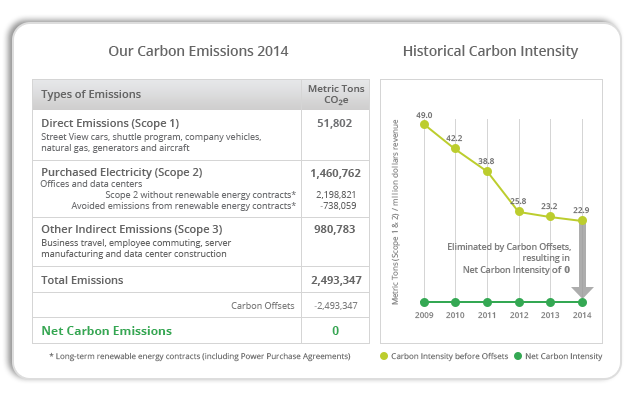Click the 'Historical Carbon Intensity' heading
Screen dimensions: 626x394
[490, 51]
